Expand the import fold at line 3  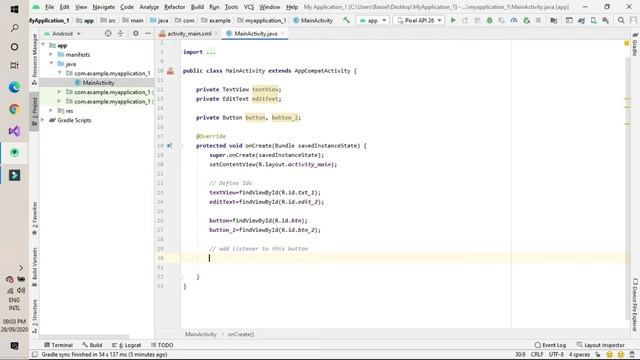pyautogui.click(x=211, y=52)
